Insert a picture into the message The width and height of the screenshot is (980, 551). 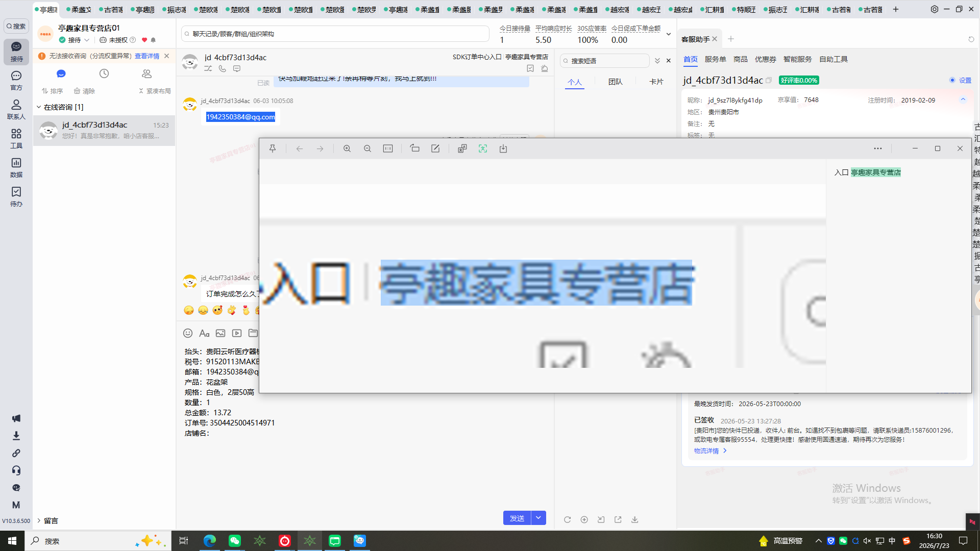pos(220,333)
